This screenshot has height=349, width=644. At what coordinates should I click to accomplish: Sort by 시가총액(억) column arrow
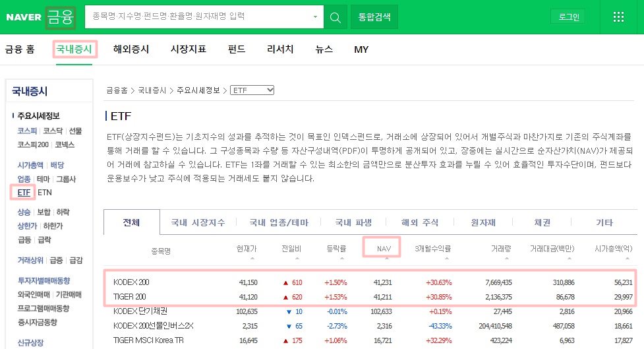pos(627,258)
